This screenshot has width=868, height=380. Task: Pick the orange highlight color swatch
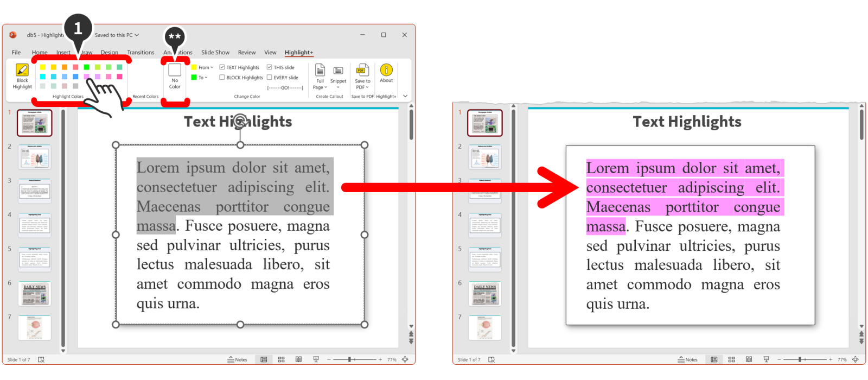pyautogui.click(x=65, y=67)
